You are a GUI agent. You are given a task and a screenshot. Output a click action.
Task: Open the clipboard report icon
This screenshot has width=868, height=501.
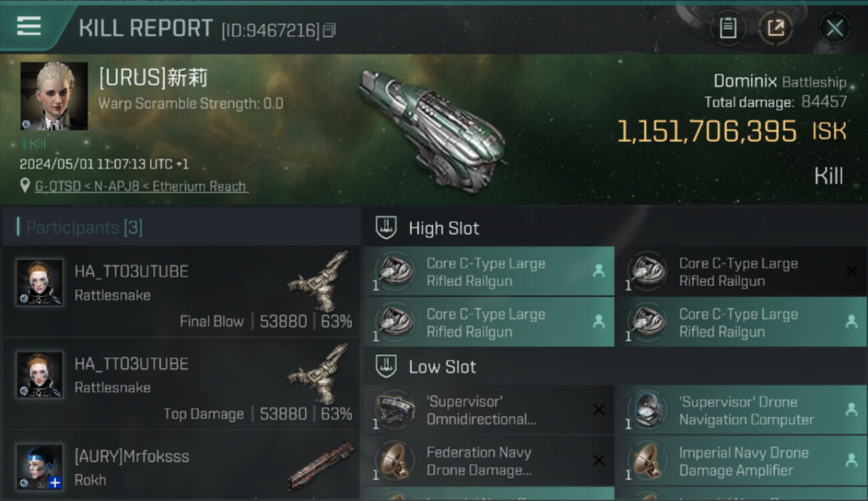click(x=728, y=28)
